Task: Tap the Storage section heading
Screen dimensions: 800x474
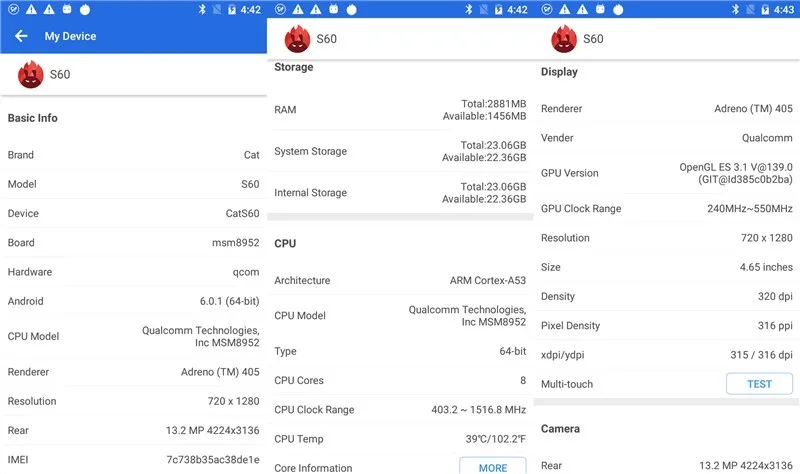Action: (294, 67)
